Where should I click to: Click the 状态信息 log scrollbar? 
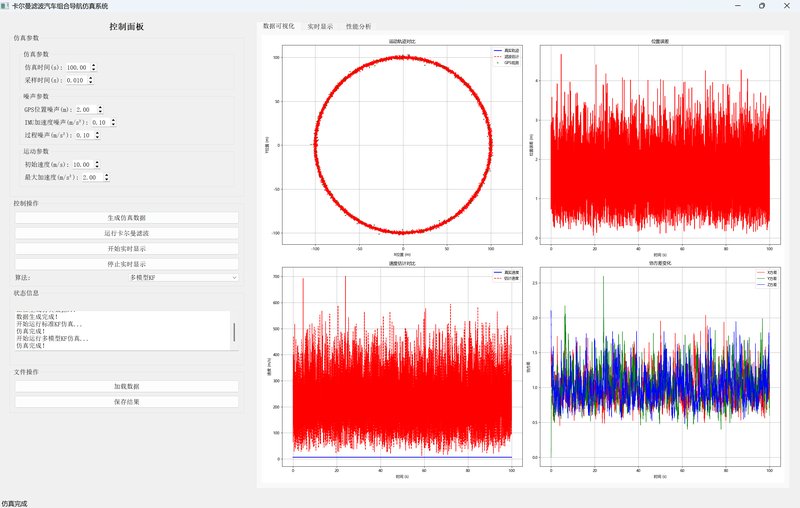(235, 331)
